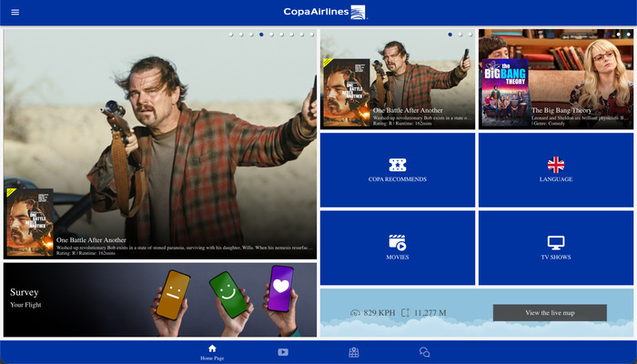
Task: Select the last dot of the large banner carousel
Action: (312, 35)
